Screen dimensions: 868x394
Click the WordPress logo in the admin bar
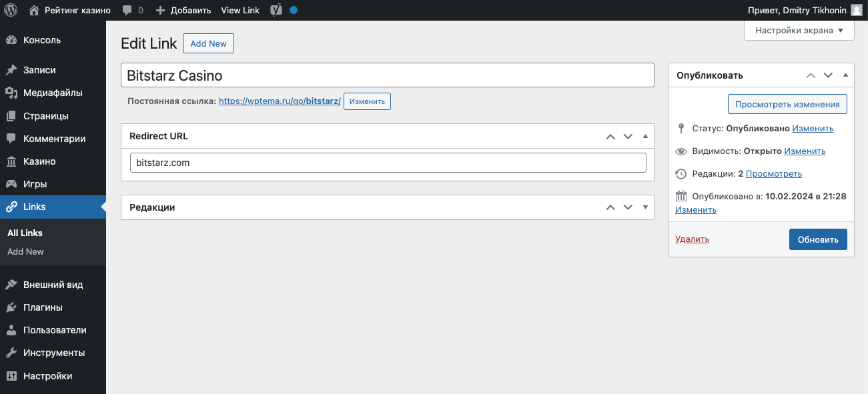point(10,10)
